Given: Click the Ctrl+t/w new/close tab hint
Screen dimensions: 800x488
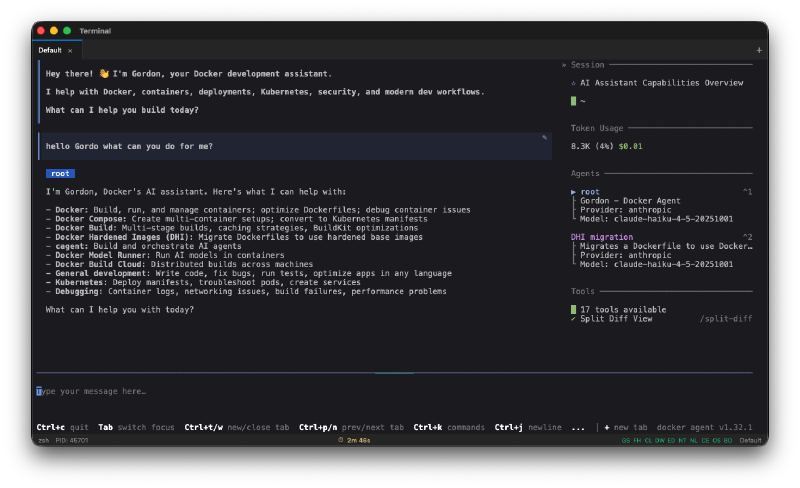Looking at the screenshot, I should point(237,427).
